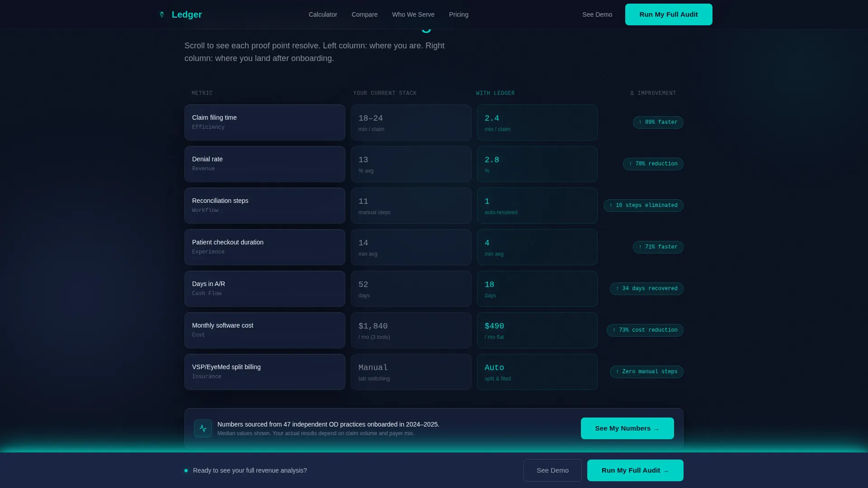Click the Δ IMPROVEMENT column header
The image size is (868, 488).
pos(653,93)
